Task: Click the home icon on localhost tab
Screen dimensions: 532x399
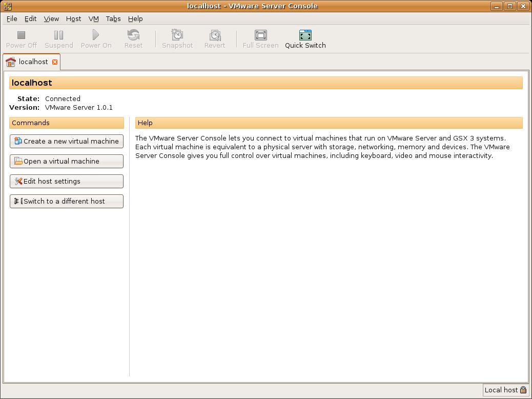Action: click(x=11, y=62)
